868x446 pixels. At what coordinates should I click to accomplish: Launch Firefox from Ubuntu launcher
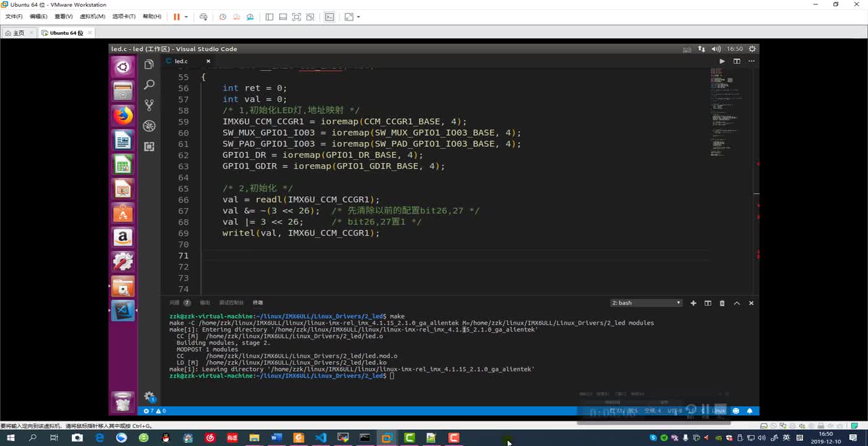tap(123, 116)
